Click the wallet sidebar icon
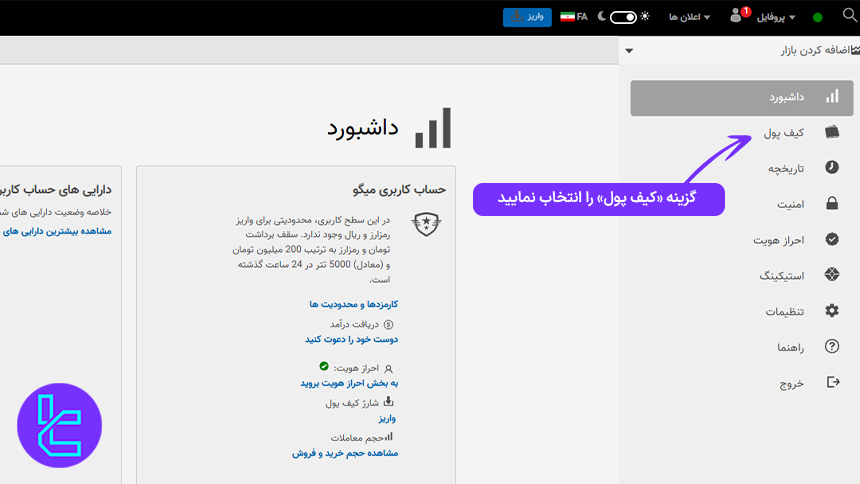 click(832, 132)
